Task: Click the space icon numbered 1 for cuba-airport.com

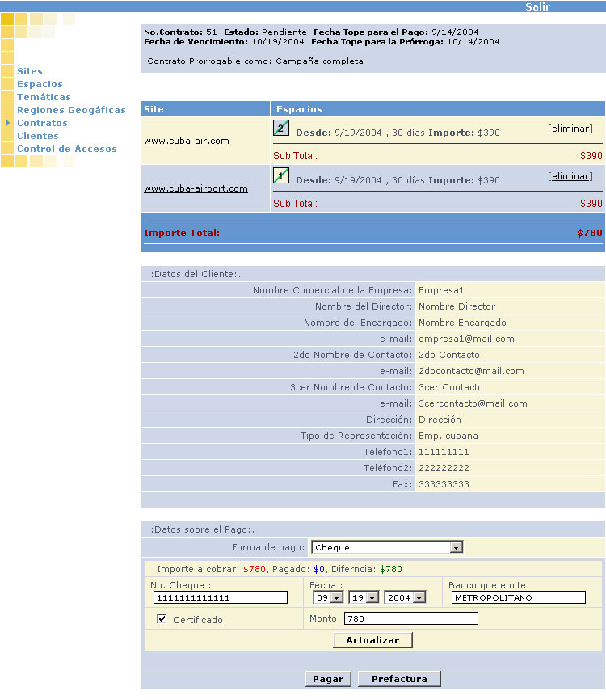Action: (x=281, y=175)
